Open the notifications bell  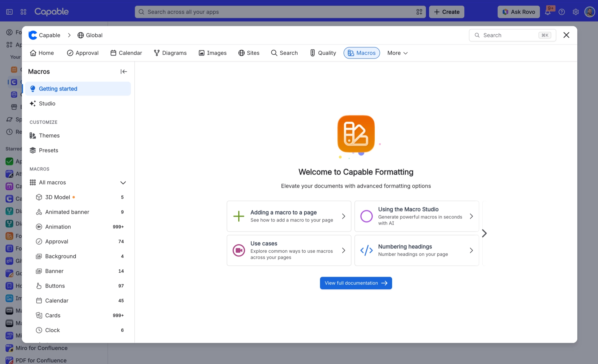548,12
